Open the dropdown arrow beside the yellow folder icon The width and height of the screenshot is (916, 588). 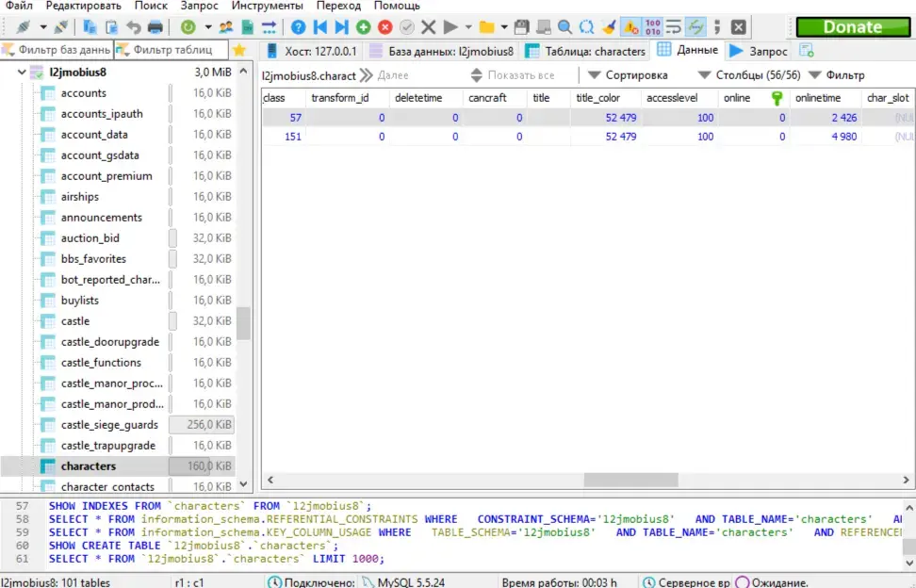504,27
